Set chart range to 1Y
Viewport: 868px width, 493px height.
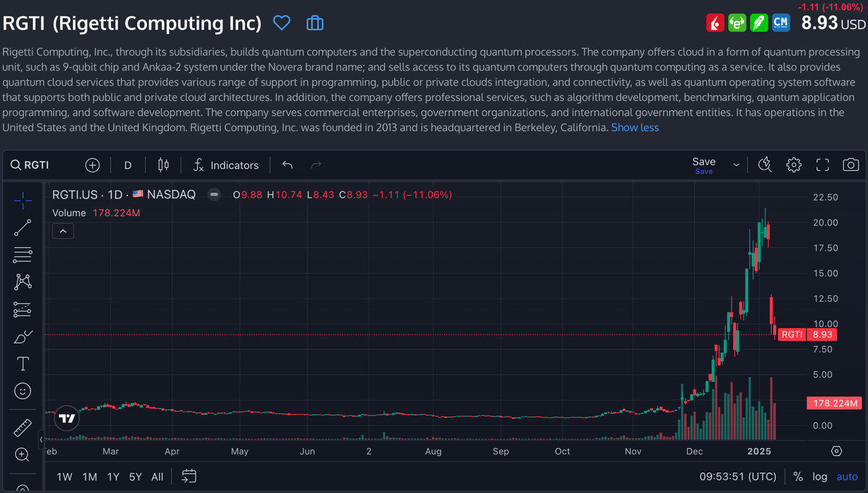tap(113, 477)
